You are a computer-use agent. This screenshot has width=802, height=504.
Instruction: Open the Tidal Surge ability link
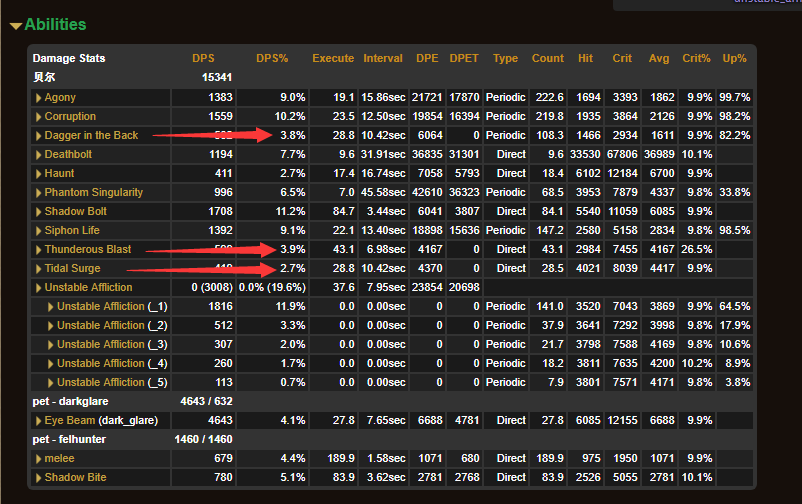[x=72, y=269]
